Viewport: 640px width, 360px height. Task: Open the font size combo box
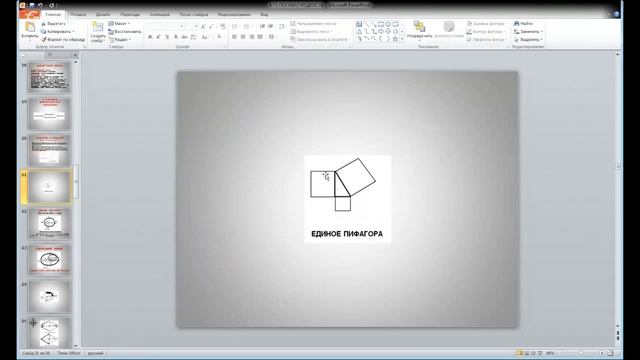(x=192, y=27)
